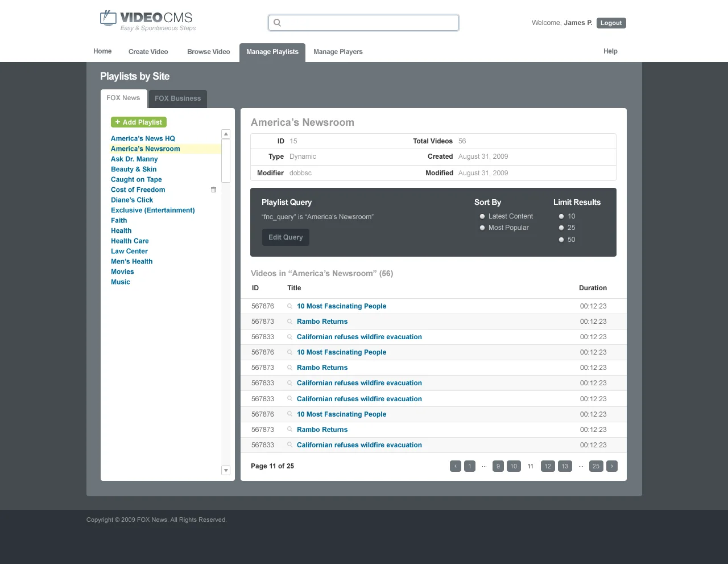Click the playlist list scrollbar thumb

click(226, 160)
